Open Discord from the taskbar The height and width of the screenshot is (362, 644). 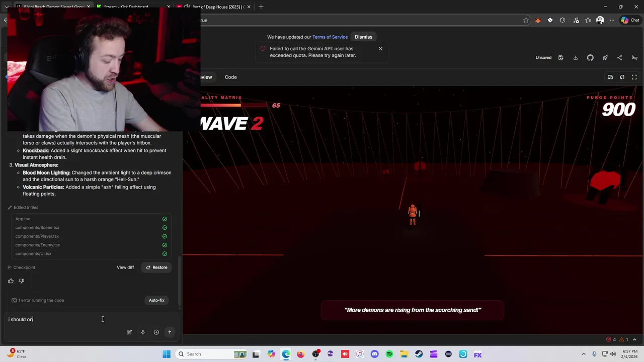[x=374, y=354]
